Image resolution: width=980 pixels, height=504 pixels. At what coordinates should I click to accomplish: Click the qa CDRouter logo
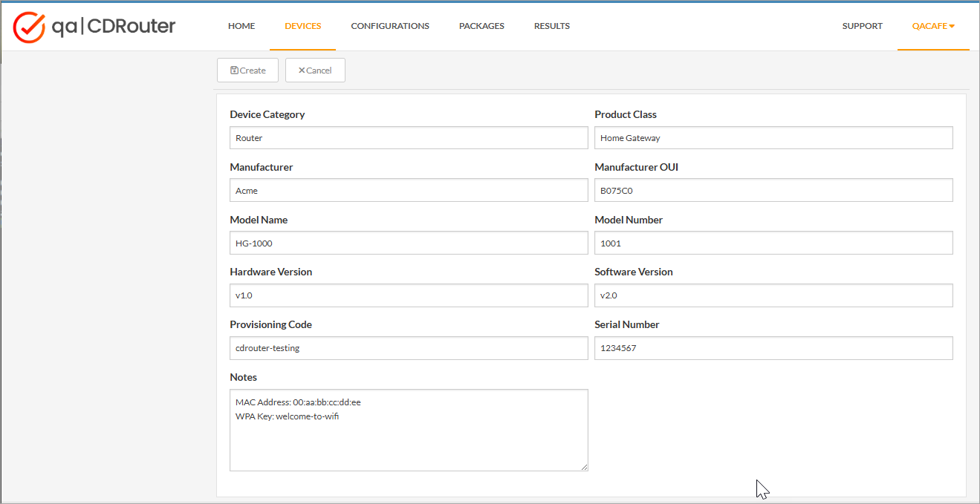pyautogui.click(x=94, y=27)
